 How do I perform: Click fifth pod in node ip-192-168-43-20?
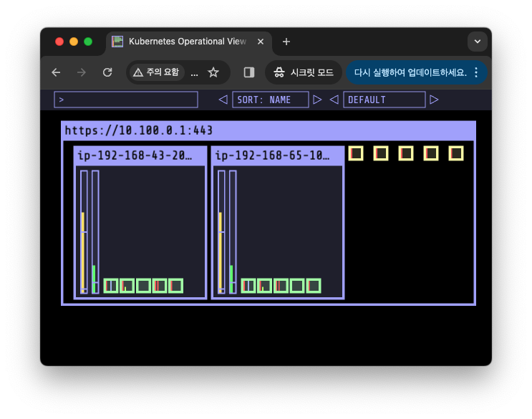tap(176, 286)
